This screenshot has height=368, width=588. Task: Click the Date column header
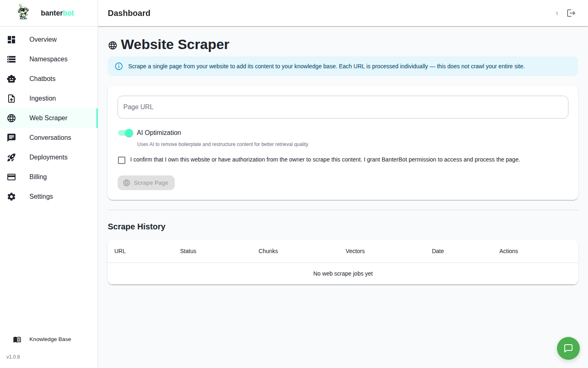[438, 251]
